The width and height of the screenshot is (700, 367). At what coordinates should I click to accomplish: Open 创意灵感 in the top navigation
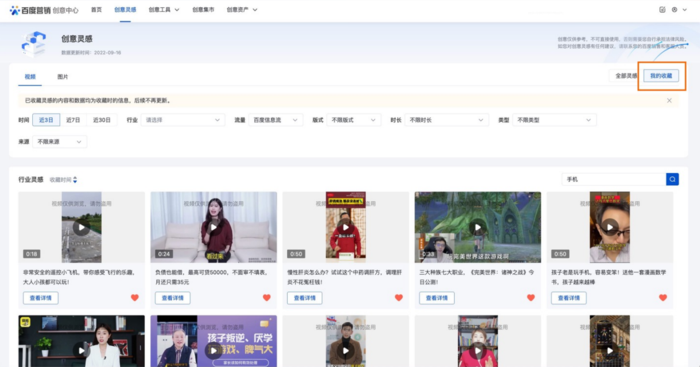(125, 10)
